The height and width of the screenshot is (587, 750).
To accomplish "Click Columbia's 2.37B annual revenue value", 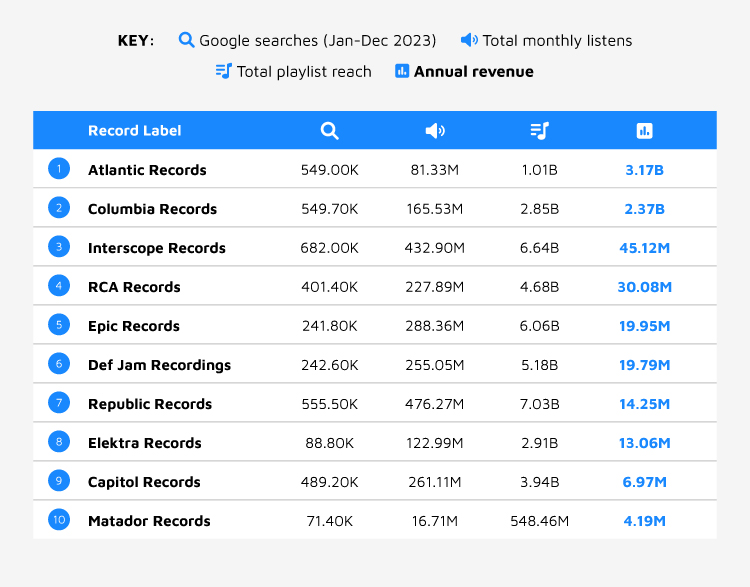I will pos(644,209).
